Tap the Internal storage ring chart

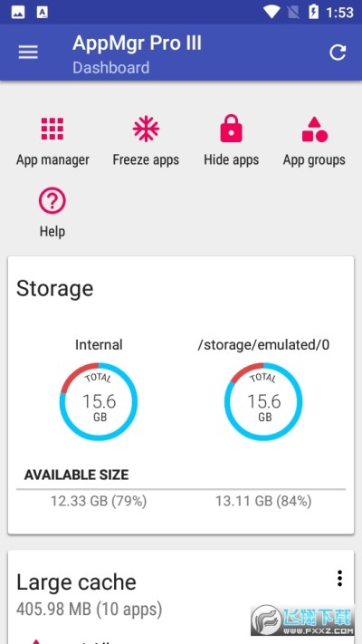[x=99, y=401]
